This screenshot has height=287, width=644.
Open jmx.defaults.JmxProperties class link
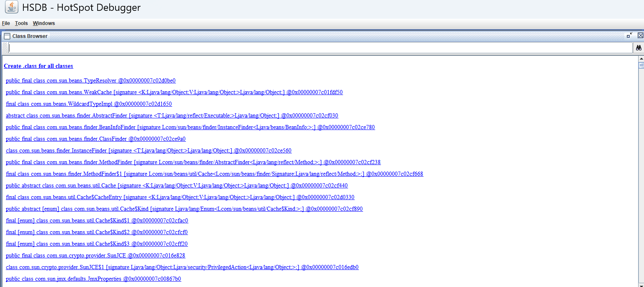pyautogui.click(x=93, y=279)
